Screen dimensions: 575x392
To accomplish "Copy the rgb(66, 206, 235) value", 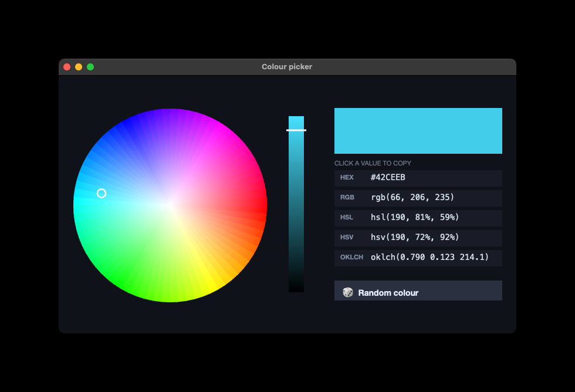I will click(x=418, y=198).
